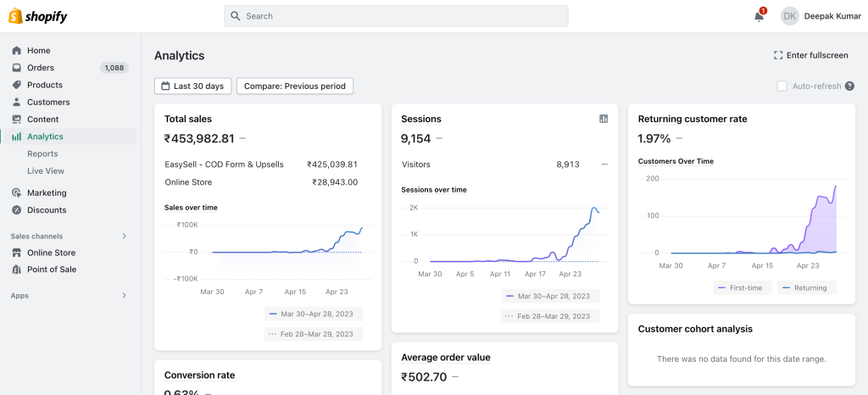Open the Last 30 days date picker
The image size is (868, 395).
click(x=192, y=86)
